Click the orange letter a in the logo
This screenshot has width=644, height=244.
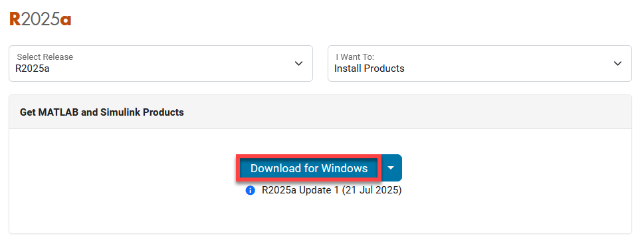pyautogui.click(x=66, y=21)
